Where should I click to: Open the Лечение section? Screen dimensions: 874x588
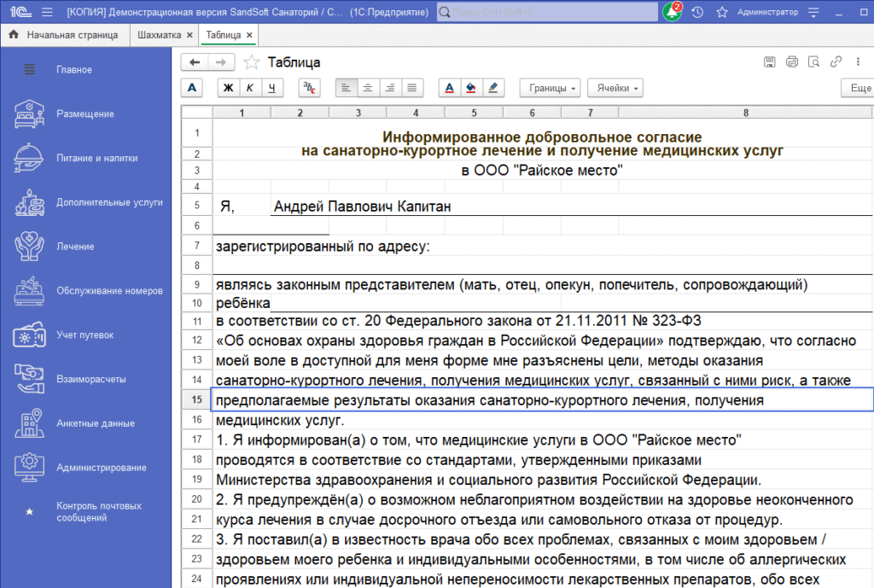coord(75,247)
